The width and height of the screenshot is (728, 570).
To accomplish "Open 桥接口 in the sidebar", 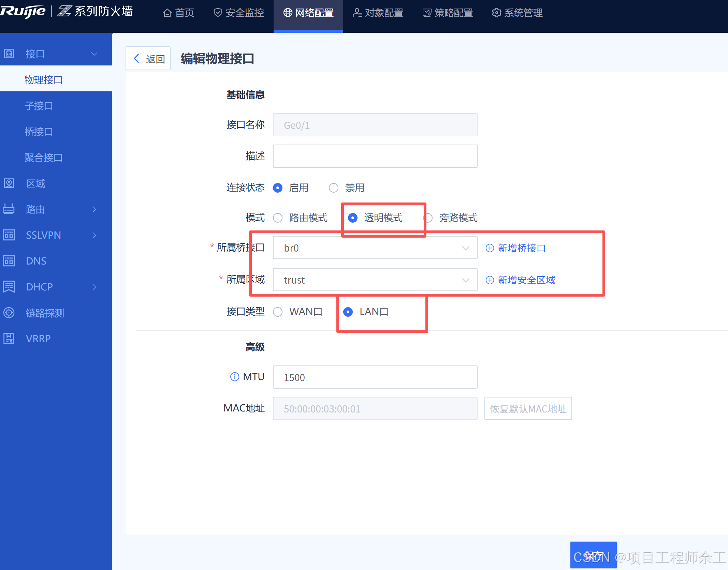I will click(39, 132).
